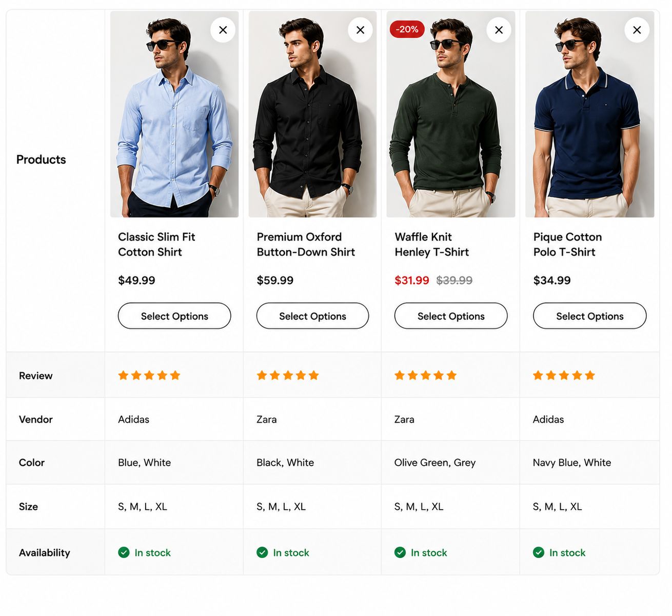Screen dimensions: 672x616
Task: Open the Pique Cotton Polo T-Shirt title
Action: (567, 245)
